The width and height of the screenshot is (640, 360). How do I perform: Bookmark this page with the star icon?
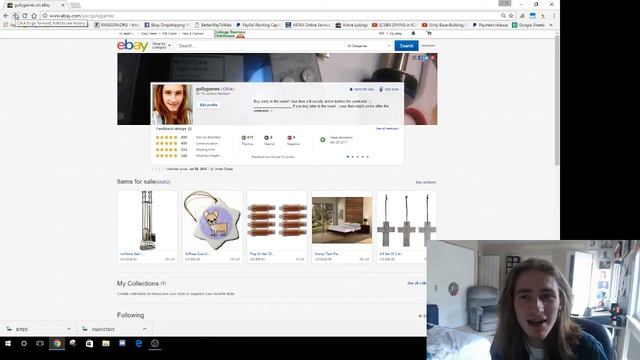point(511,16)
